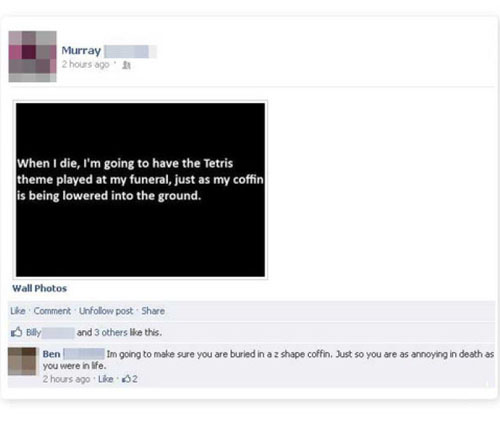Screen dimensions: 500x425
Task: Click the post's "2 hours ago" timestamp under Murray
Action: (x=85, y=64)
